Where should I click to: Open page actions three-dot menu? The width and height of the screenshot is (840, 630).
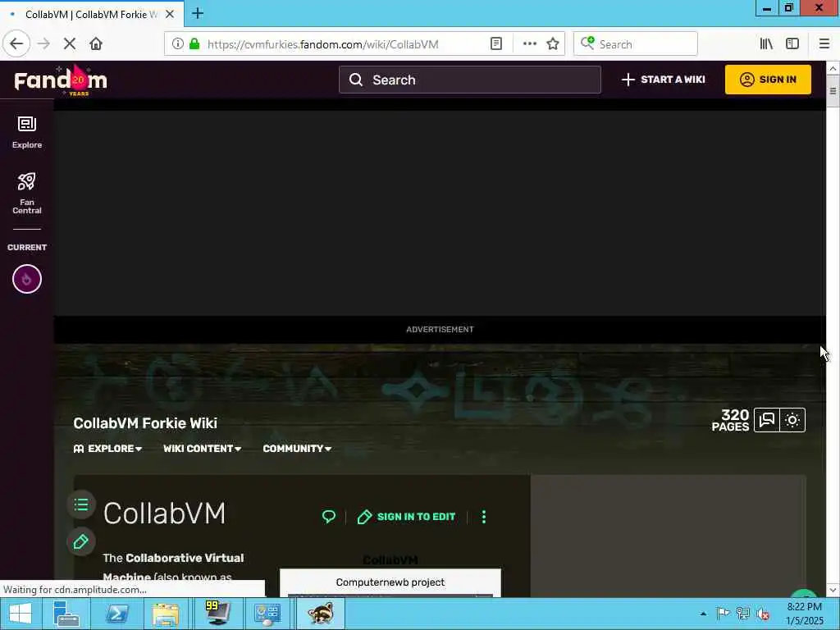[x=529, y=44]
